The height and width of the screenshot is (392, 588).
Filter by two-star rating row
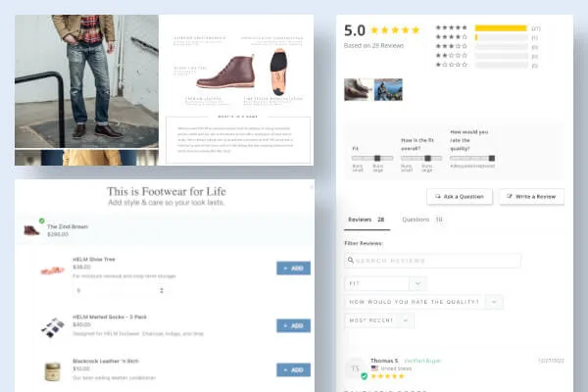pyautogui.click(x=487, y=56)
